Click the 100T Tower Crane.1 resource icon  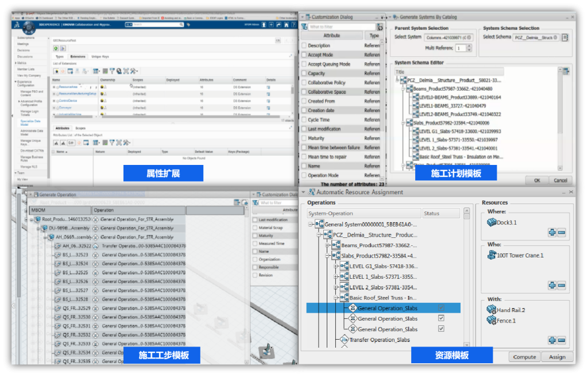[492, 255]
